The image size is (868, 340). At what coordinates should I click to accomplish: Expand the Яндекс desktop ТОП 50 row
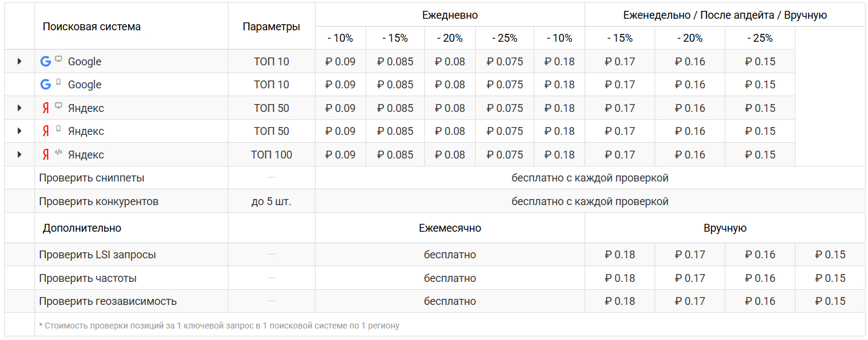click(19, 108)
